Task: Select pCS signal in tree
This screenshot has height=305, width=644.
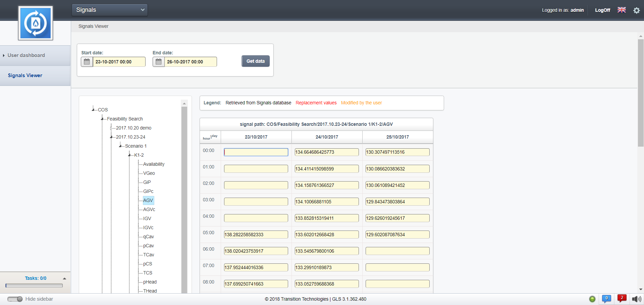Action: [148, 264]
